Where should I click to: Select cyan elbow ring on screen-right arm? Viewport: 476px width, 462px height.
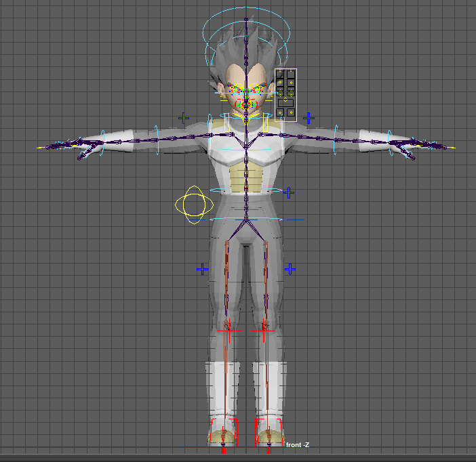(x=336, y=140)
